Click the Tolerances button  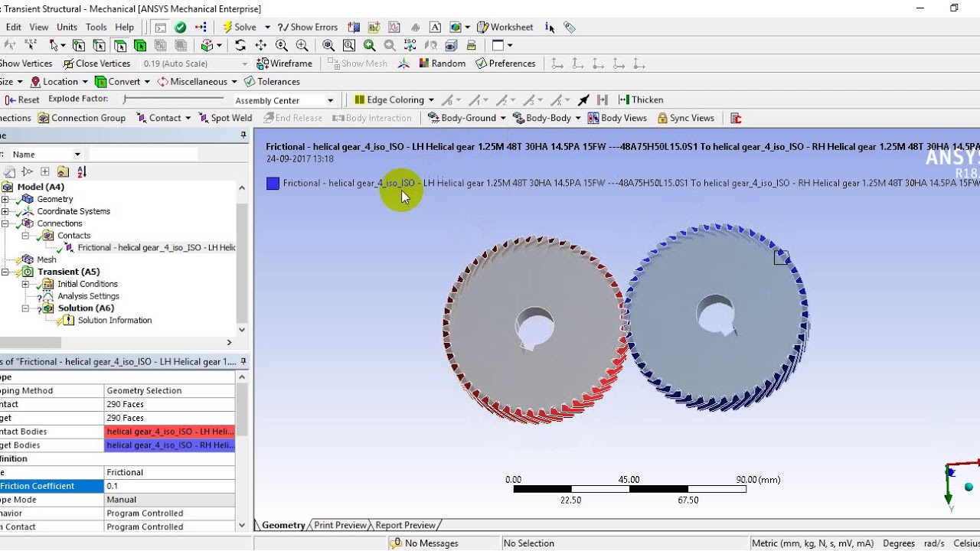[x=272, y=82]
